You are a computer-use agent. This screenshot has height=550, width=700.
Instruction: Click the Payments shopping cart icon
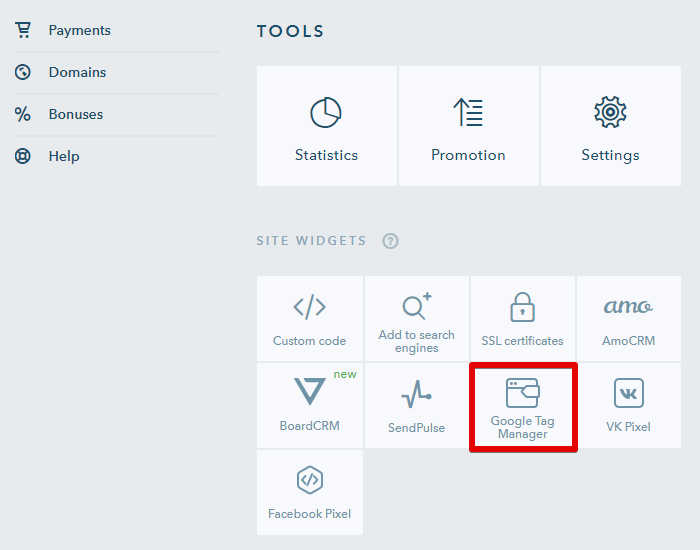[x=23, y=30]
